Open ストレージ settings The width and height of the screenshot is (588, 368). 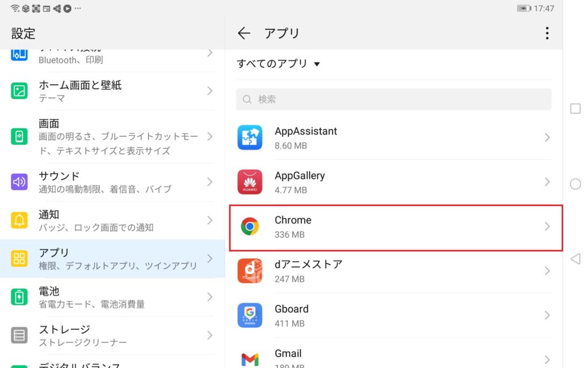(x=113, y=335)
